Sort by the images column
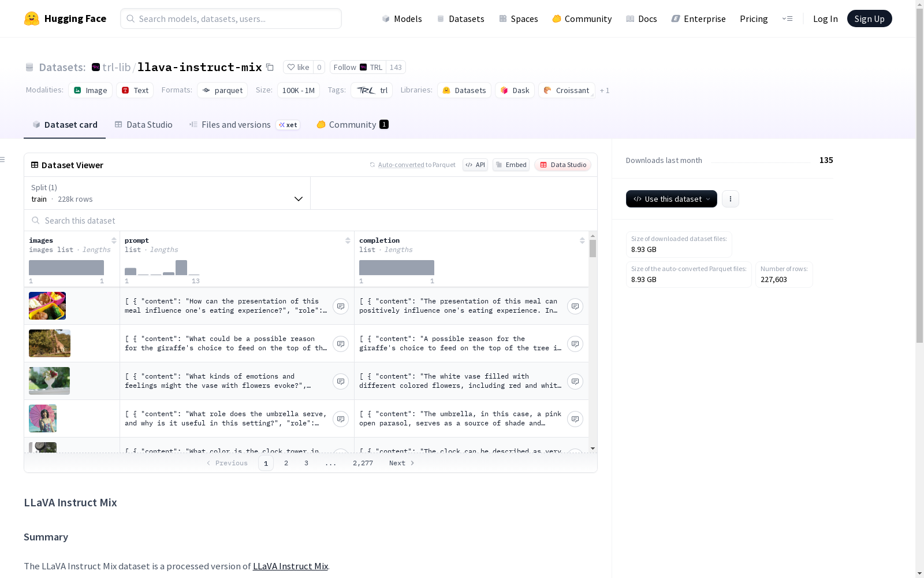This screenshot has height=578, width=924. point(114,240)
